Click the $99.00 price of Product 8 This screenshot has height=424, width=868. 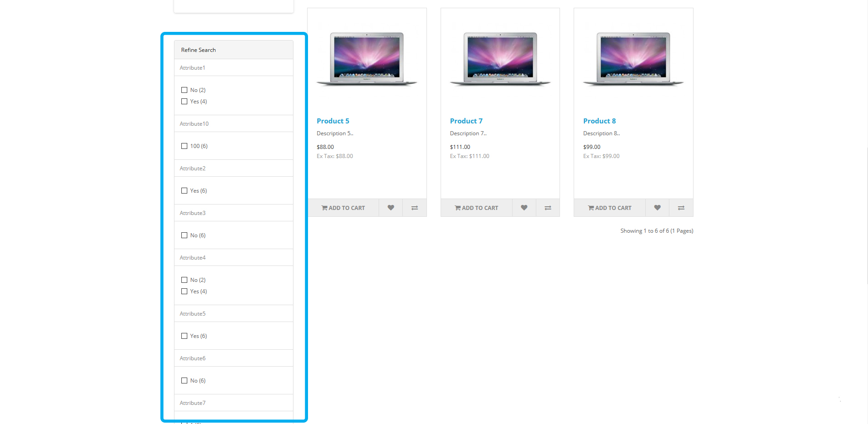(x=592, y=147)
